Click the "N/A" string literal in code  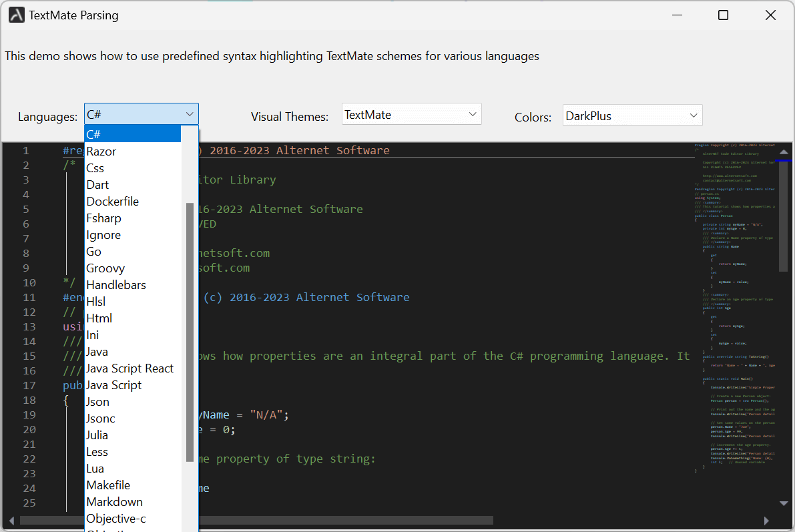point(266,415)
